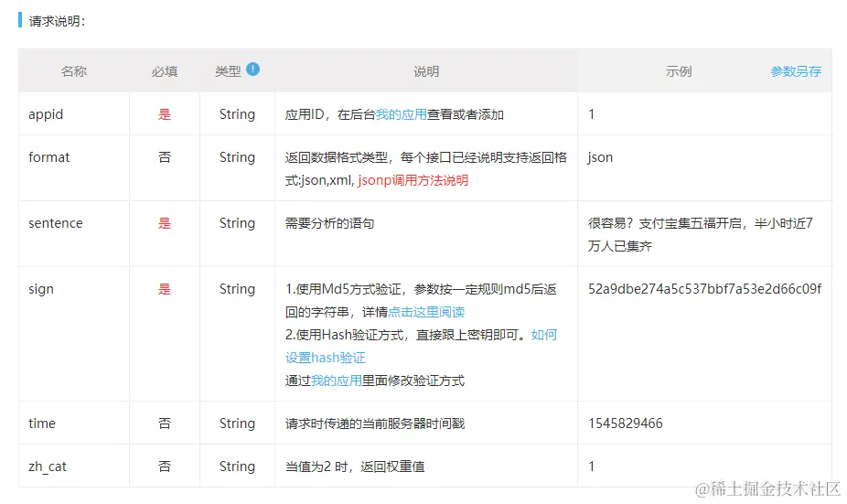The height and width of the screenshot is (504, 847).
Task: Select the sign parameter name
Action: 41,289
